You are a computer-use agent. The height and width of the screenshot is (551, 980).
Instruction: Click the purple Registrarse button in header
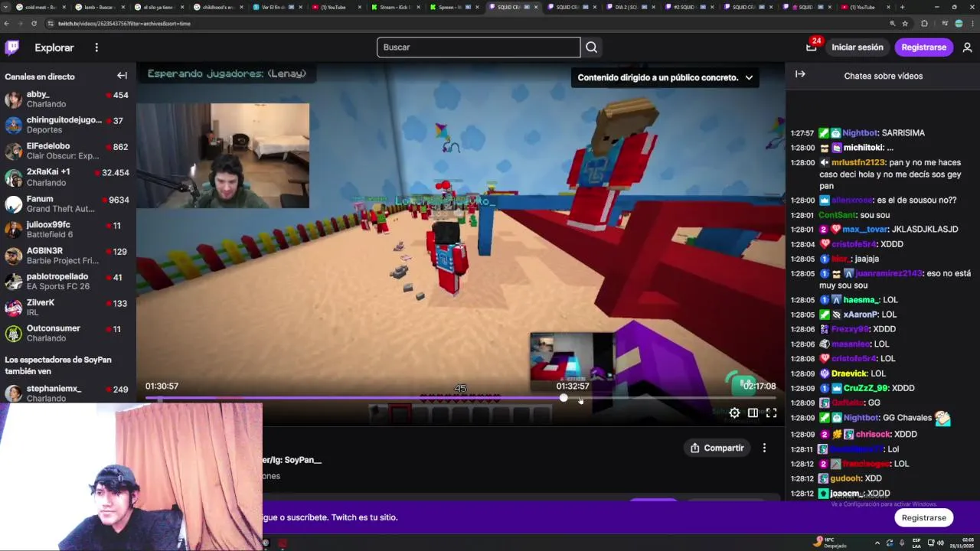pos(923,47)
